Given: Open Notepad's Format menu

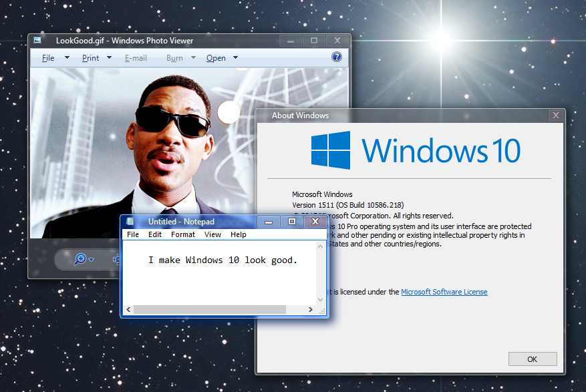Looking at the screenshot, I should (x=183, y=234).
